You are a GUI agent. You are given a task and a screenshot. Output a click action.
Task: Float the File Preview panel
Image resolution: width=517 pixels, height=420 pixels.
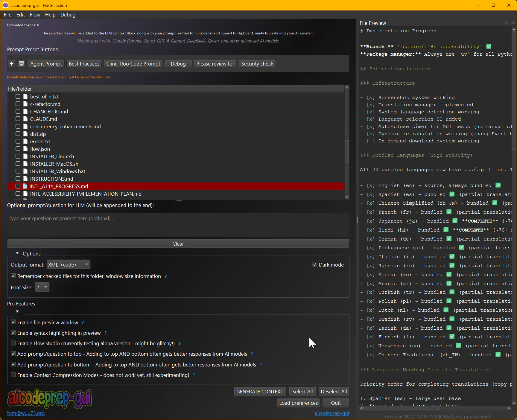507,22
